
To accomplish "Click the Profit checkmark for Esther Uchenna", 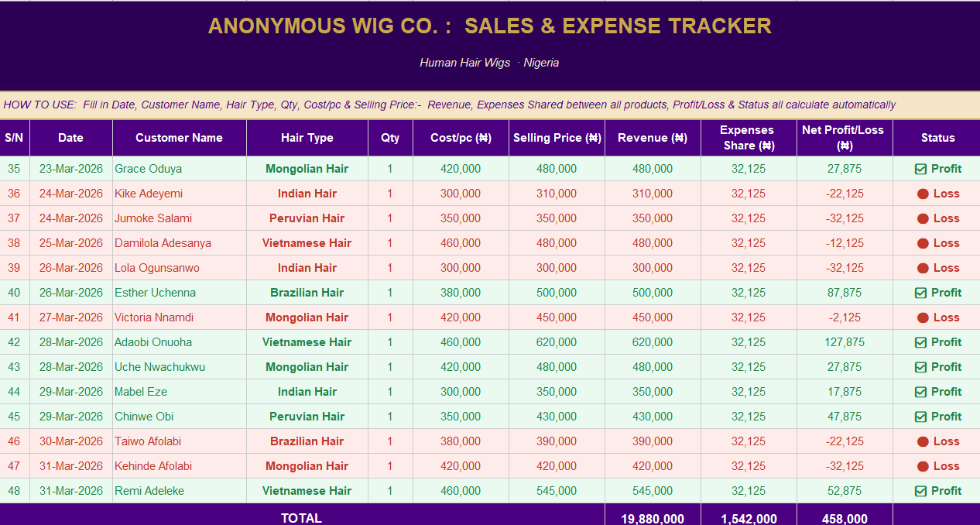I will [x=920, y=293].
